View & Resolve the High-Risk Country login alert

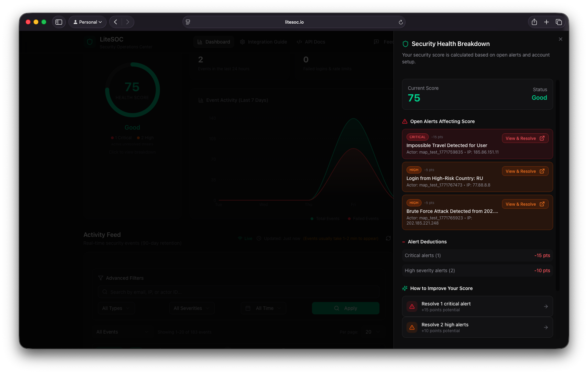[525, 171]
